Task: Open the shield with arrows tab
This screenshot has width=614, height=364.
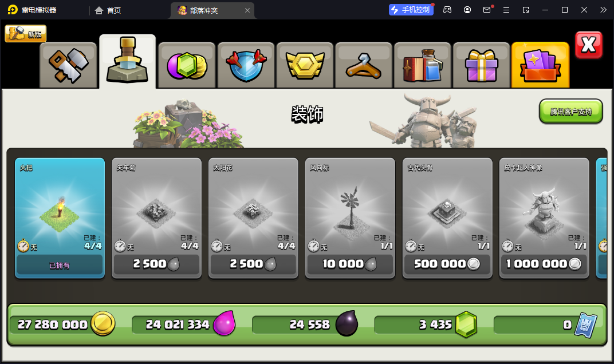Action: tap(246, 65)
